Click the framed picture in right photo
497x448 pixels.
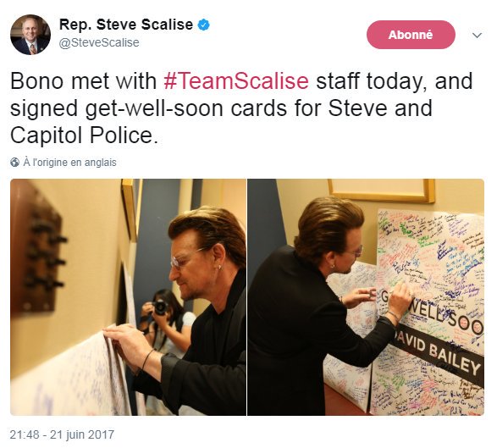click(x=381, y=191)
